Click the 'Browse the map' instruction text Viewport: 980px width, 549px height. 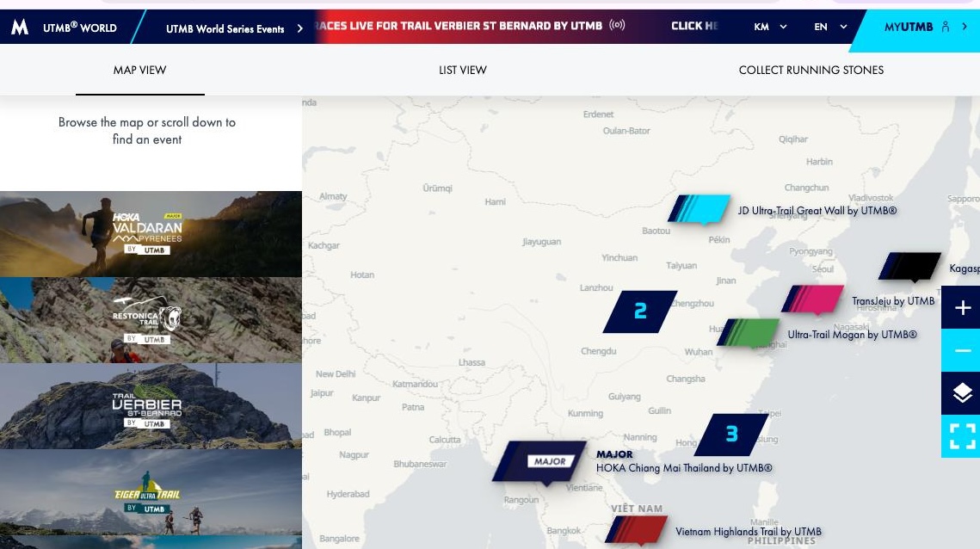[147, 131]
